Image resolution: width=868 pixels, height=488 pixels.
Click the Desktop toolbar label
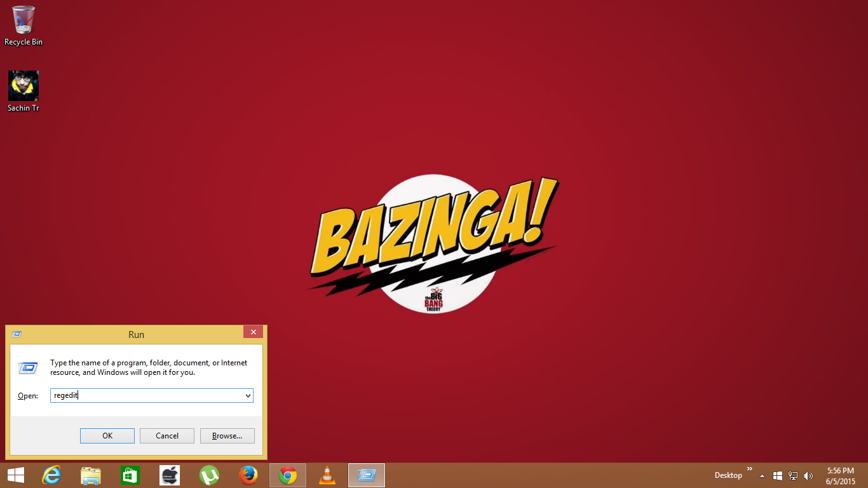(728, 475)
